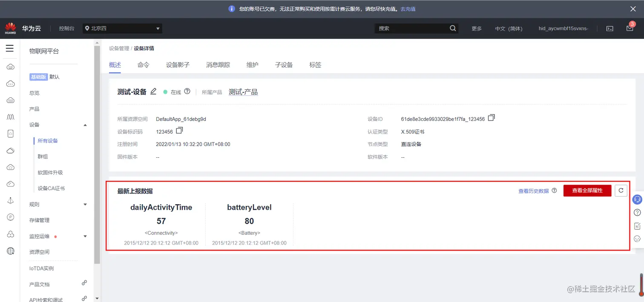Open help via question mark icon

pos(637,212)
